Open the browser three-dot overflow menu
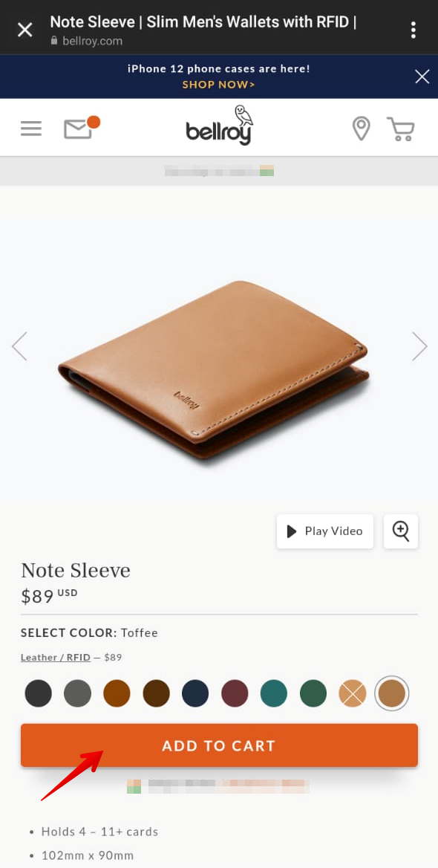The image size is (438, 868). [413, 30]
